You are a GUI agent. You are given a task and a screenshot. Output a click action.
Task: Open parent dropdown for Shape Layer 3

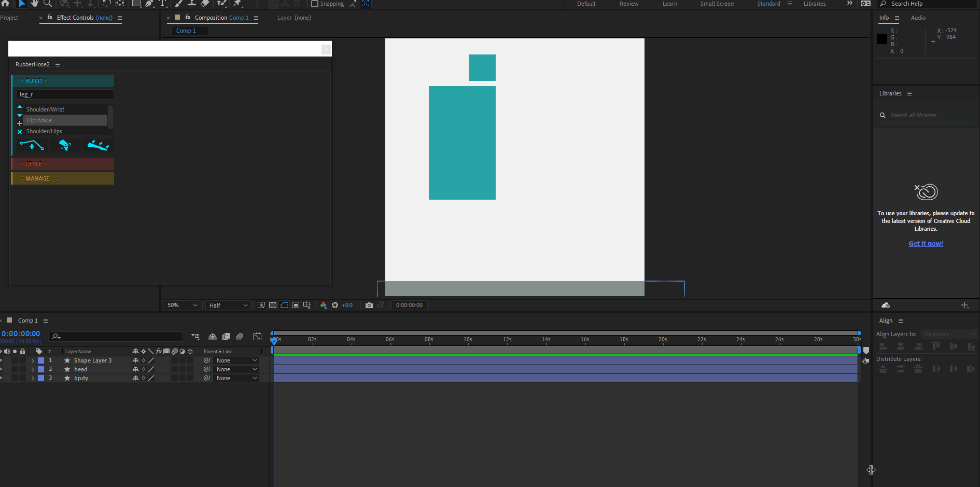tap(236, 360)
